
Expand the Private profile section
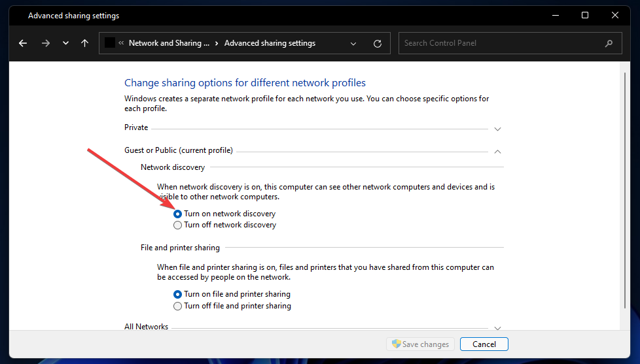[x=497, y=129]
